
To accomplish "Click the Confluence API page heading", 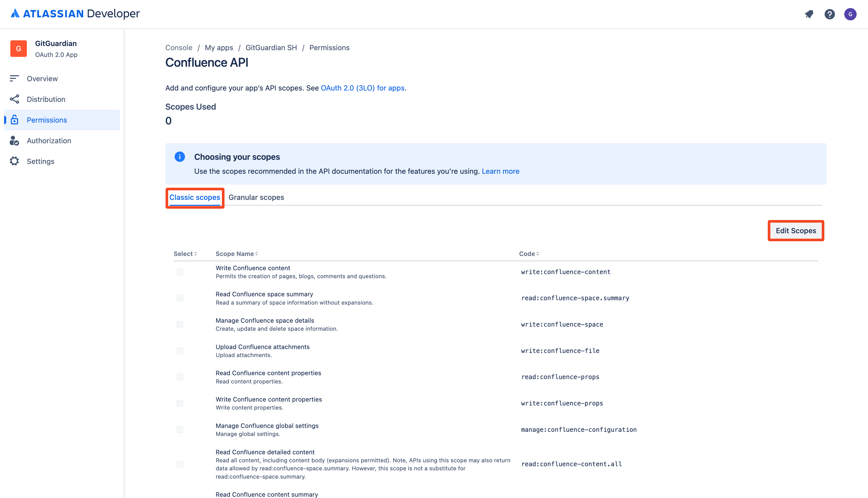I will coord(207,63).
